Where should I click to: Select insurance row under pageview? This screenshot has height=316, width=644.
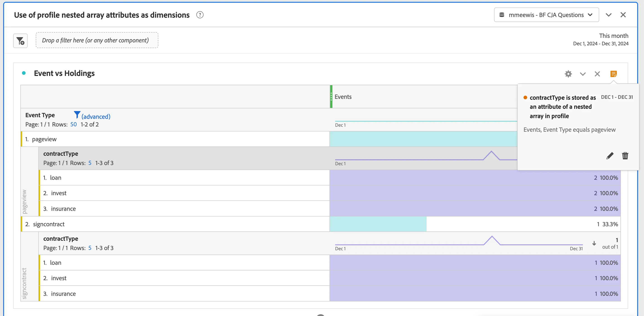point(184,208)
